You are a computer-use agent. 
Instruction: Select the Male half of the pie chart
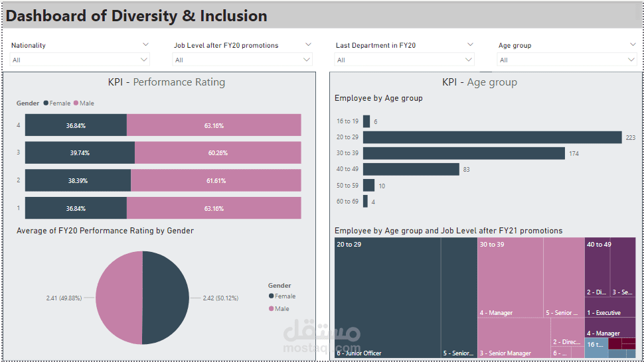tap(119, 298)
